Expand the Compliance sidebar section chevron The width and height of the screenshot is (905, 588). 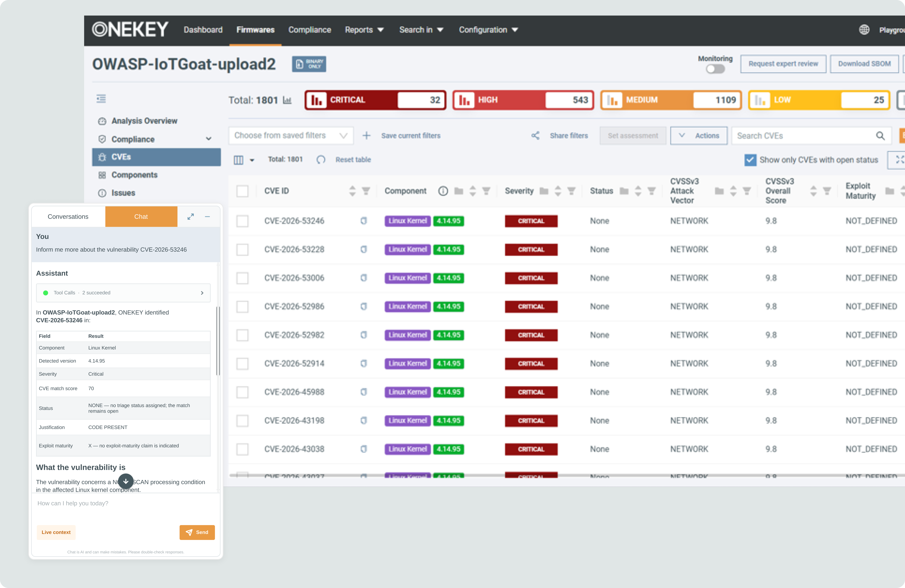point(208,139)
